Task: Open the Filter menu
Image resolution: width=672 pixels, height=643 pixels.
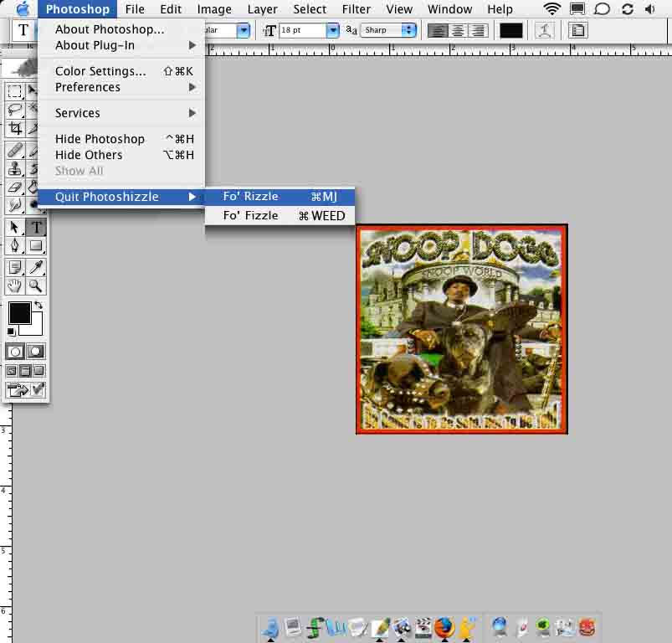Action: pos(357,9)
